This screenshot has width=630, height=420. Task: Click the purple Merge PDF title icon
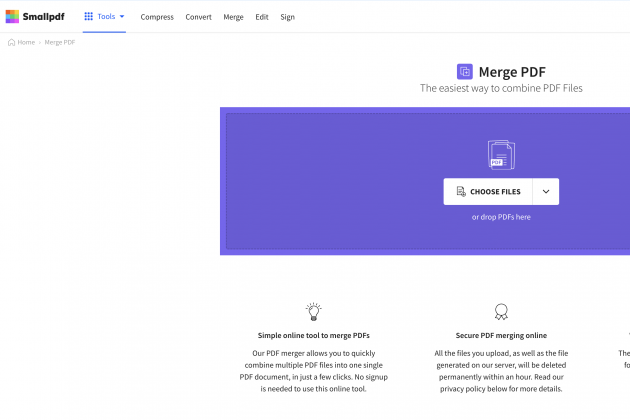pyautogui.click(x=465, y=72)
